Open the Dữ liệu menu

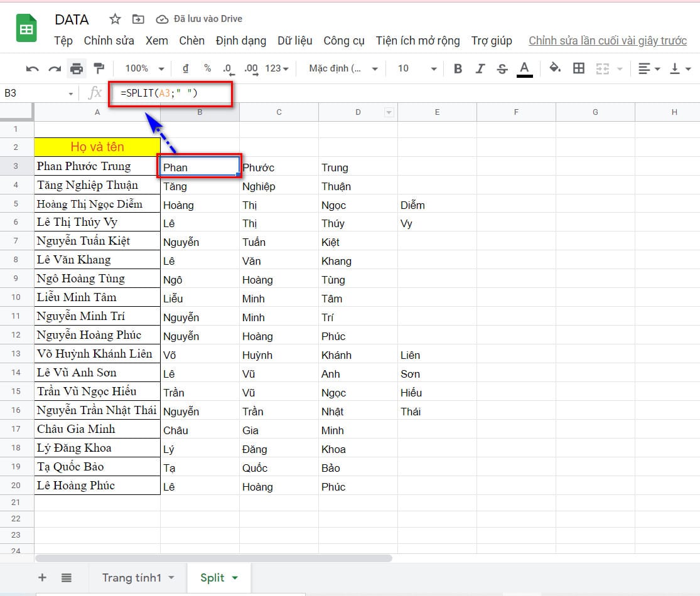click(294, 41)
